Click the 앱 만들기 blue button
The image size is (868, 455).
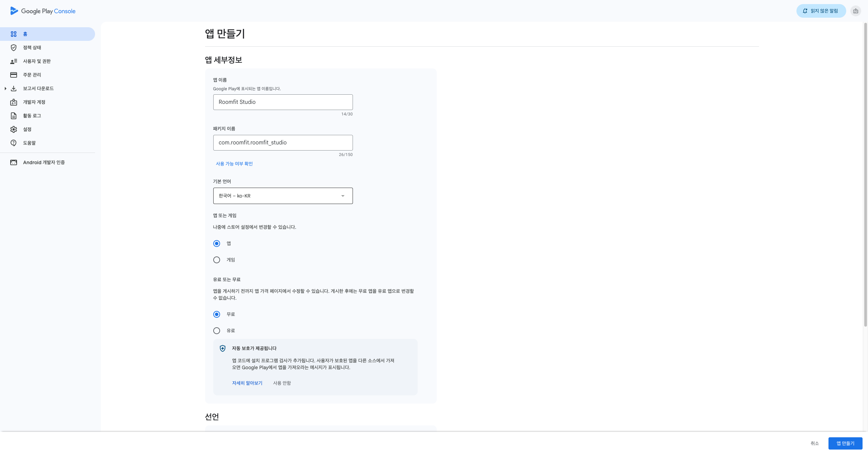(x=845, y=443)
